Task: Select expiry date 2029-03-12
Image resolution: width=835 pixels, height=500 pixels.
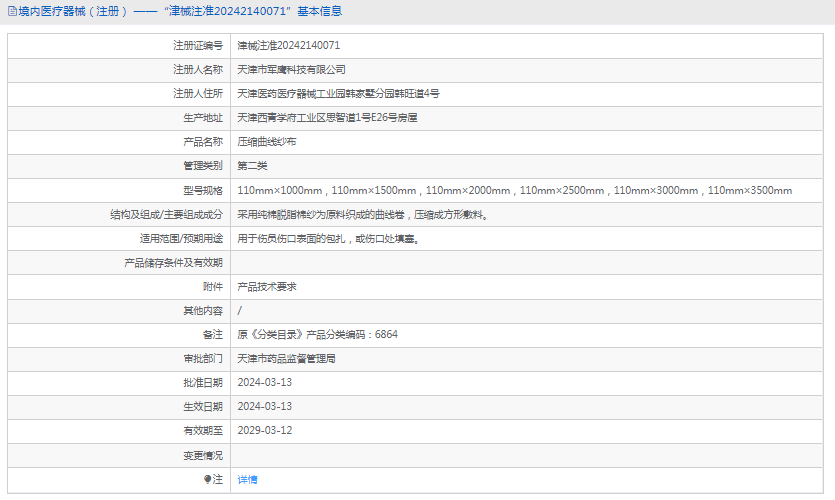Action: click(x=265, y=430)
